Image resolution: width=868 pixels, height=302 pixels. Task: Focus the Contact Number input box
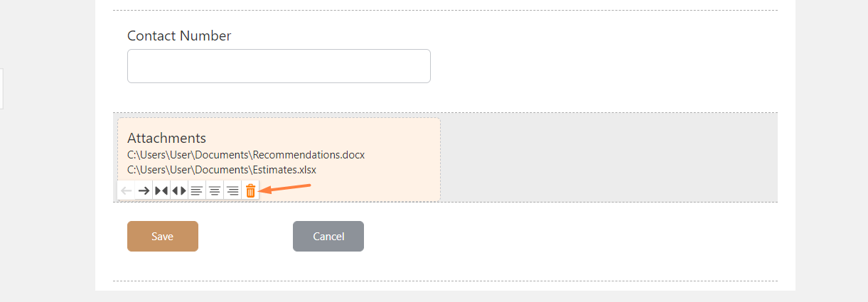(x=279, y=66)
